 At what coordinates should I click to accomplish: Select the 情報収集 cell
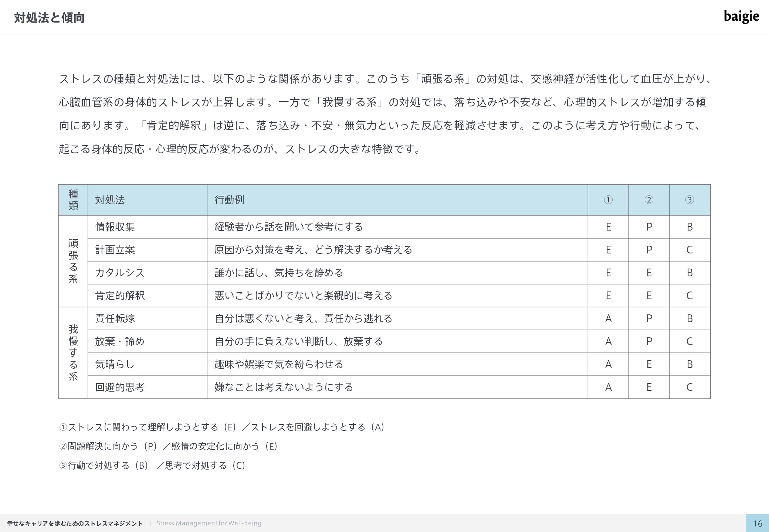click(115, 227)
